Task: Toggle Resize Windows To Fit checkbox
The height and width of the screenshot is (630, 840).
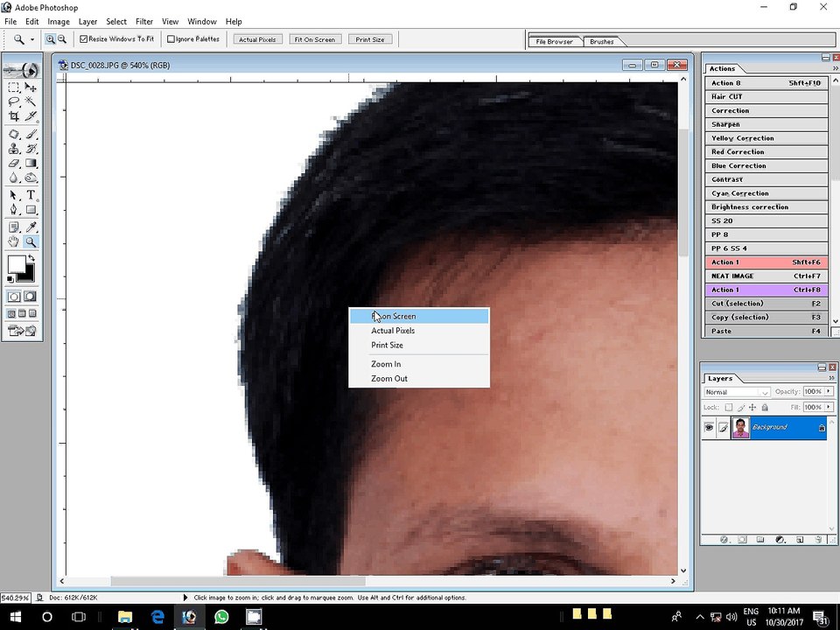Action: pyautogui.click(x=84, y=39)
